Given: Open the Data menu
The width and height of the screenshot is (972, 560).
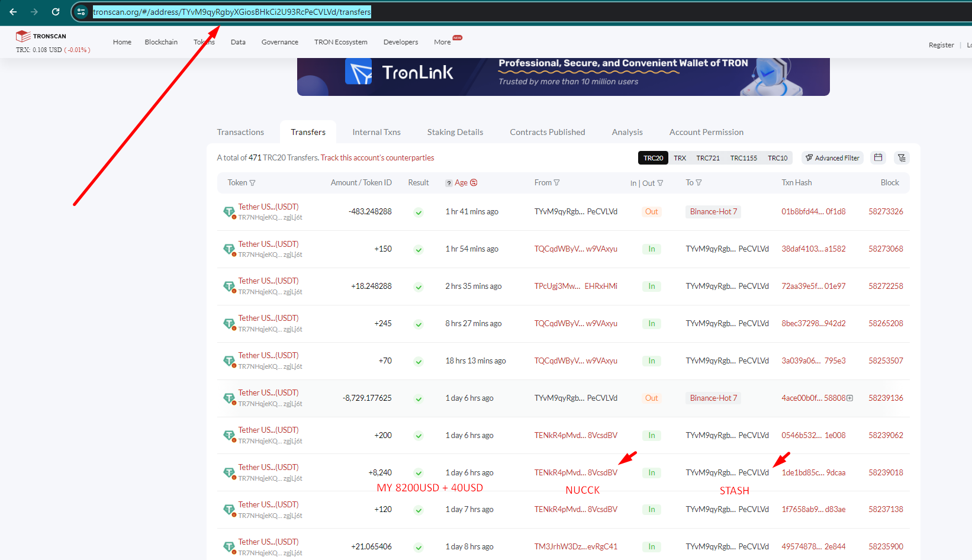Looking at the screenshot, I should coord(238,42).
